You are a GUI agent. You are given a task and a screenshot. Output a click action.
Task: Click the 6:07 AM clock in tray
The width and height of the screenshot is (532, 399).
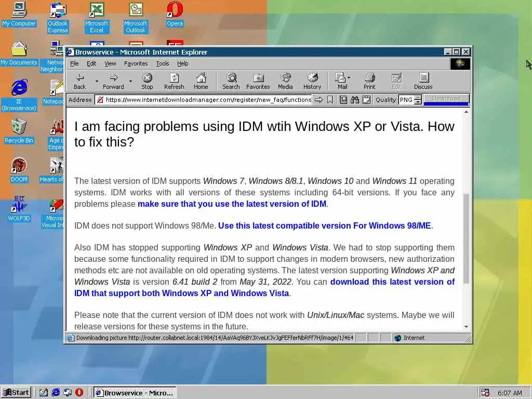(x=510, y=393)
